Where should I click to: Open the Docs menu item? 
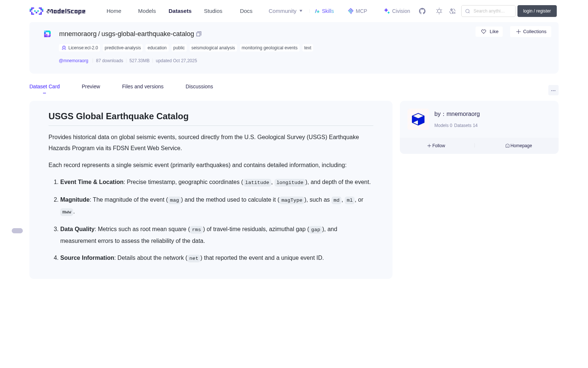point(246,11)
